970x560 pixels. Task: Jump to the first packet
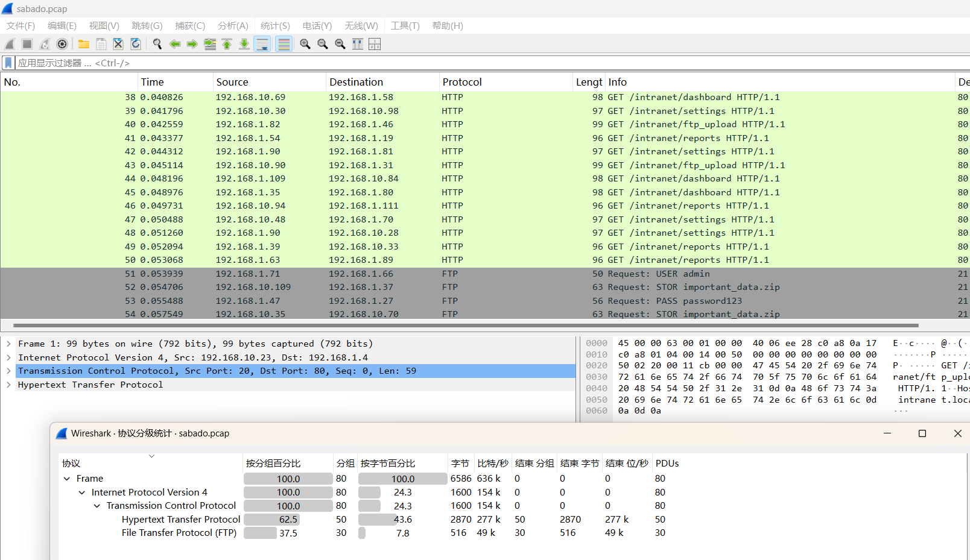click(227, 44)
